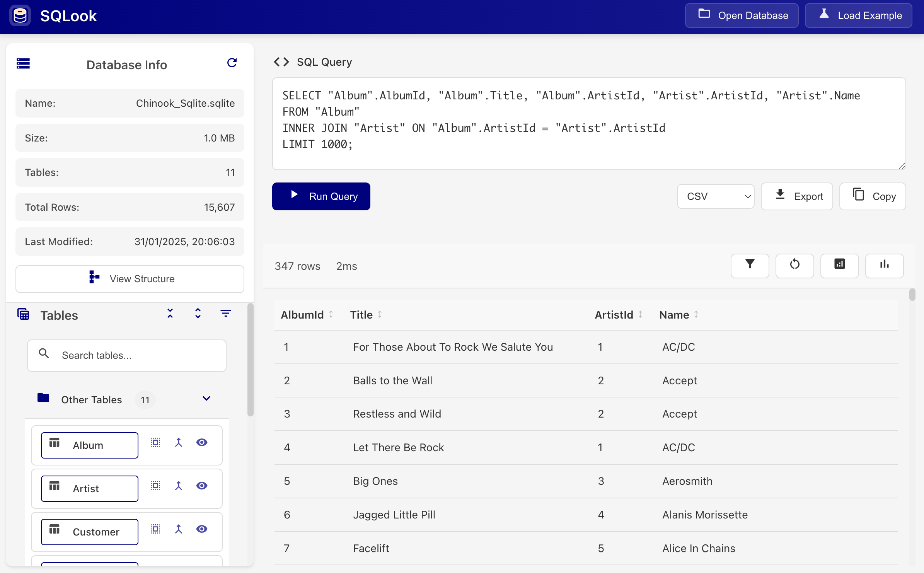This screenshot has height=573, width=924.
Task: Click the join icon for Artist
Action: pos(179,486)
